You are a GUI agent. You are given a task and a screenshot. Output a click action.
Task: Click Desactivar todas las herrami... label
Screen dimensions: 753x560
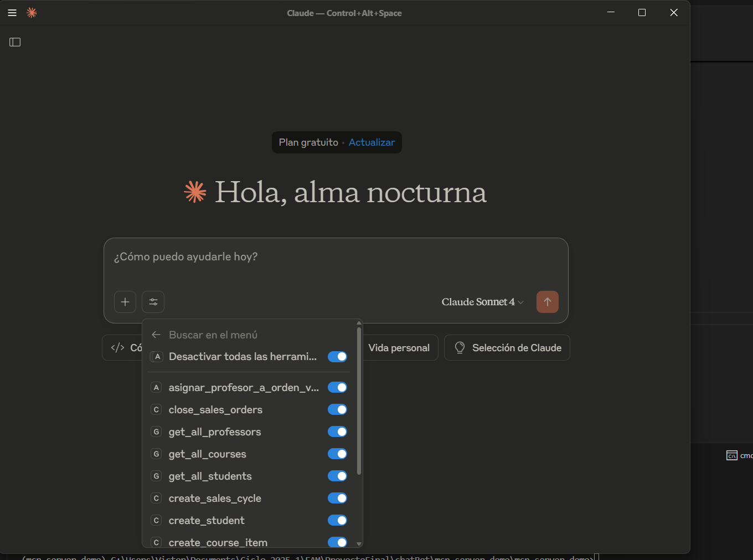tap(243, 357)
